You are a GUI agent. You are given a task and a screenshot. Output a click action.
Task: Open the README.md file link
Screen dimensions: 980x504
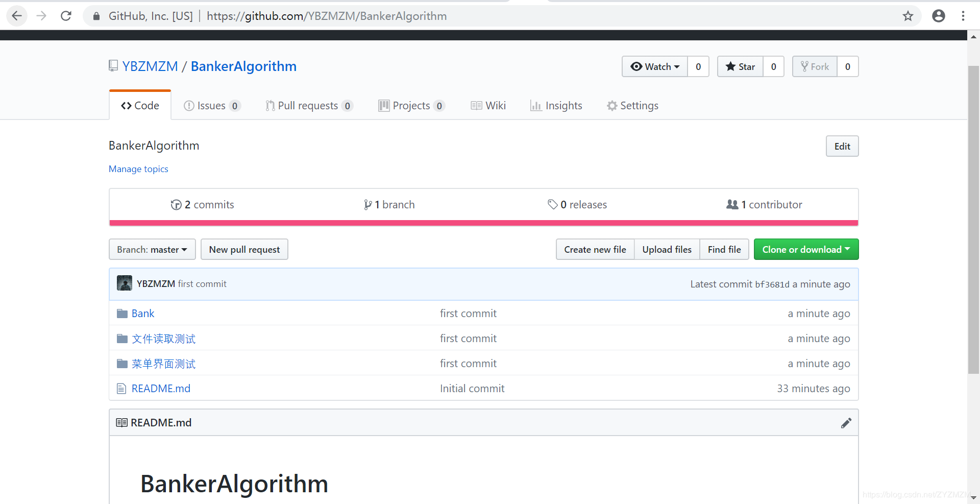click(161, 389)
